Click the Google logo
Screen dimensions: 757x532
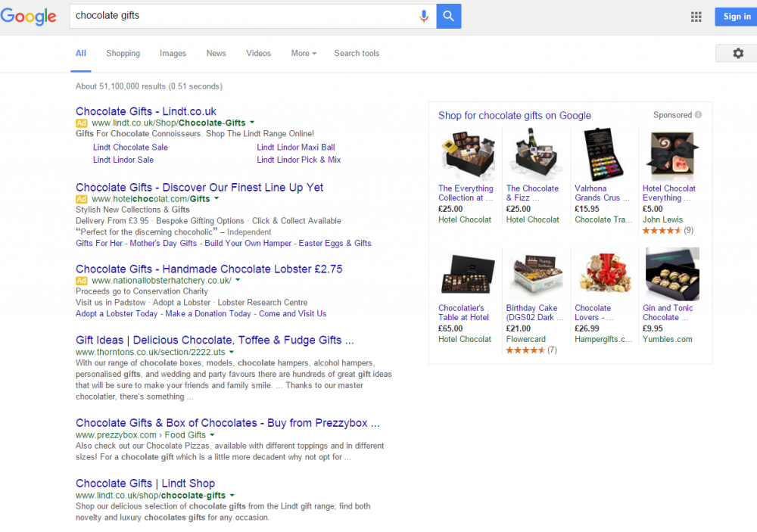(x=29, y=17)
